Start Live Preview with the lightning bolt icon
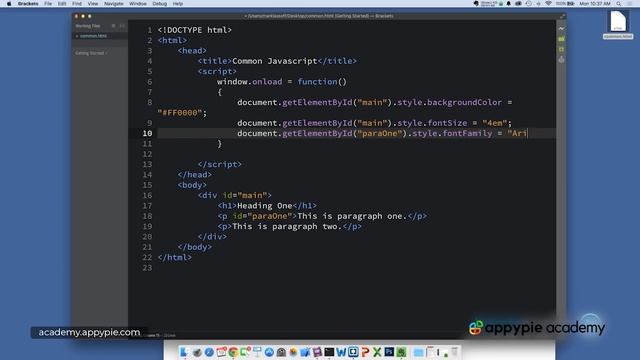The height and width of the screenshot is (360, 640). click(x=561, y=29)
